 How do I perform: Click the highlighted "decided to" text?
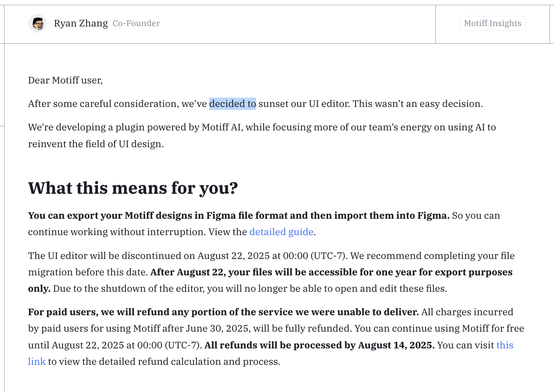(x=233, y=104)
